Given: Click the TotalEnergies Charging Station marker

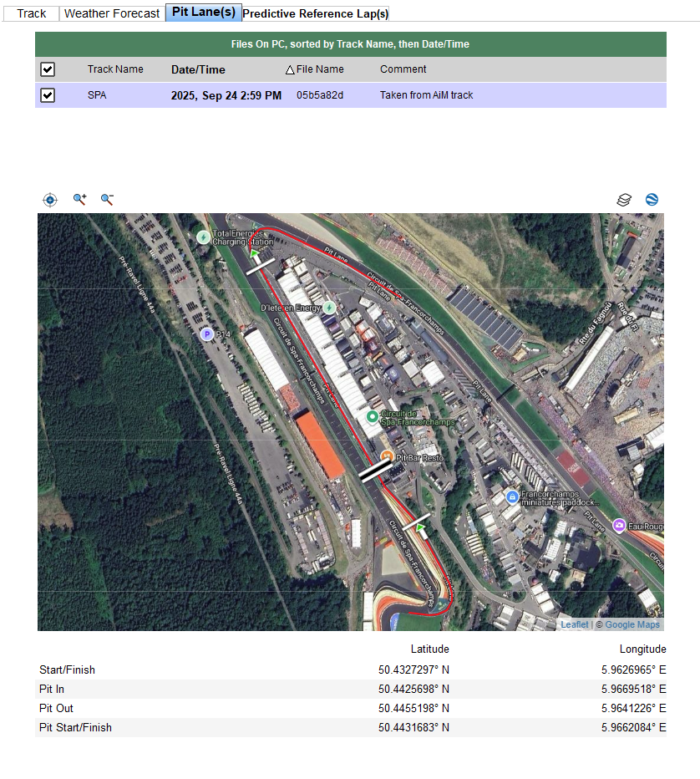Looking at the screenshot, I should 203,237.
